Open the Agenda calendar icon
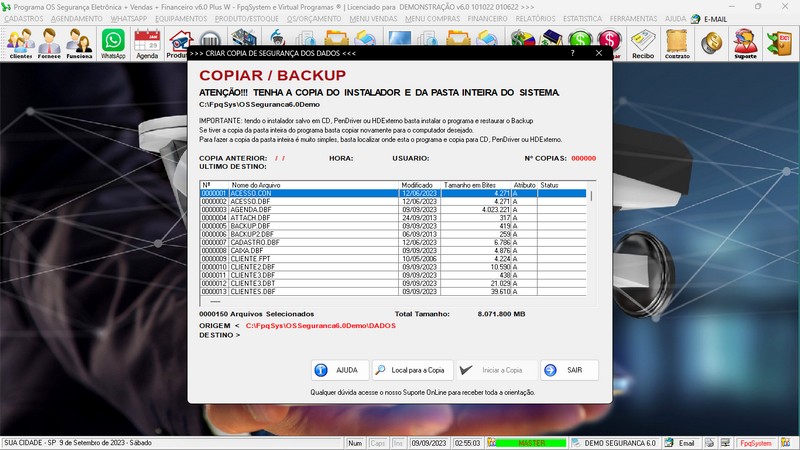Image resolution: width=800 pixels, height=450 pixels. 147,43
